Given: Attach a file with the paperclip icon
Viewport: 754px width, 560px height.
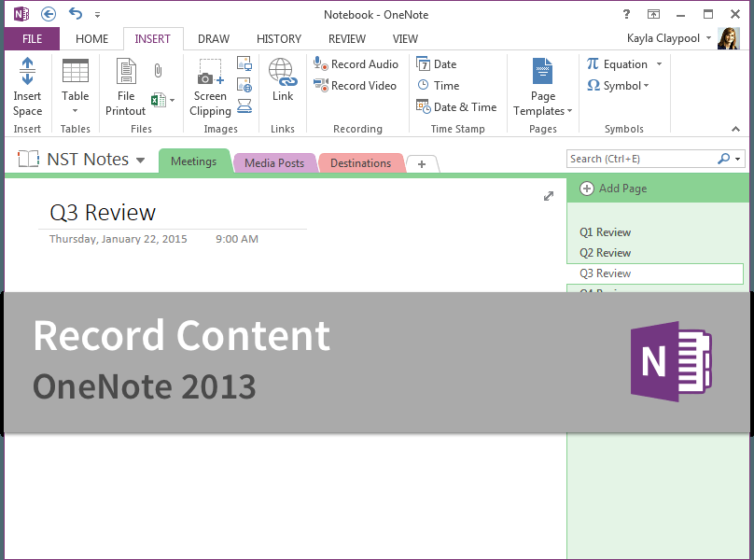Looking at the screenshot, I should [x=158, y=71].
